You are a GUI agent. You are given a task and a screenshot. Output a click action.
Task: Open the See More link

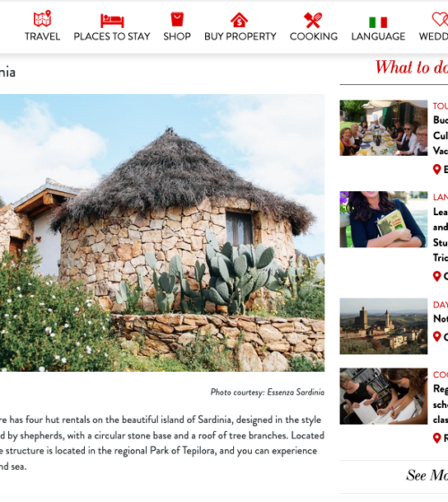click(x=426, y=475)
